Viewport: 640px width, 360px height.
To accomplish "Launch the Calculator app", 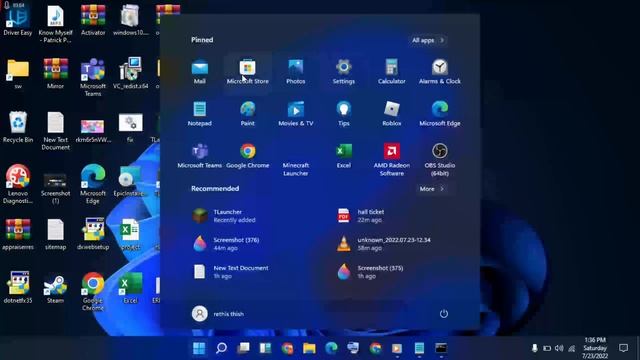I will pos(391,72).
